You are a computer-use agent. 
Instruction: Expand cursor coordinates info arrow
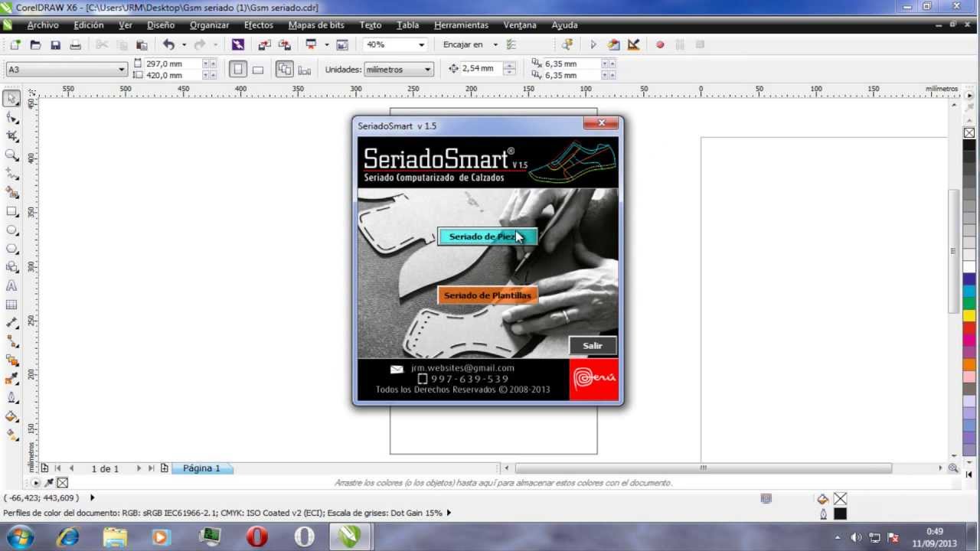tap(93, 498)
